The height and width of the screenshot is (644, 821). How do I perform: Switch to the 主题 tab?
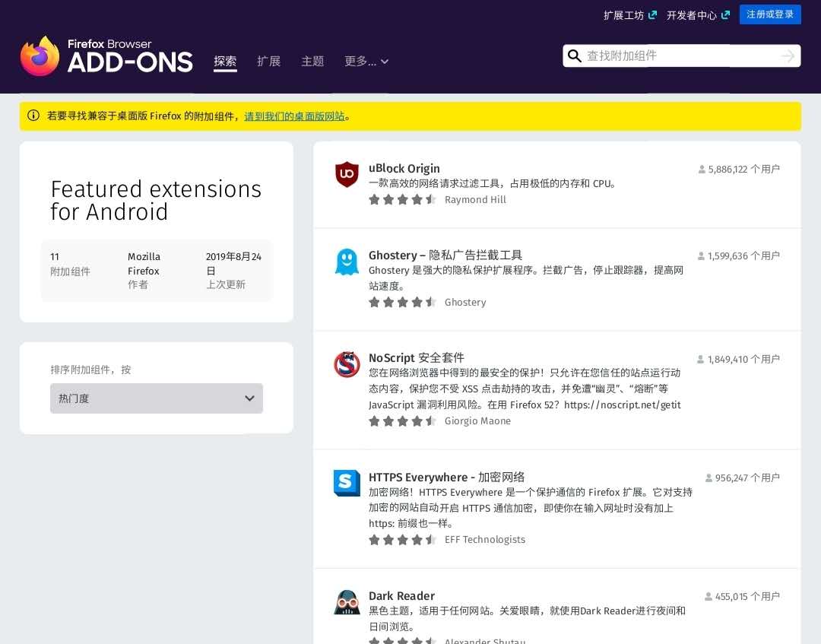click(x=312, y=62)
